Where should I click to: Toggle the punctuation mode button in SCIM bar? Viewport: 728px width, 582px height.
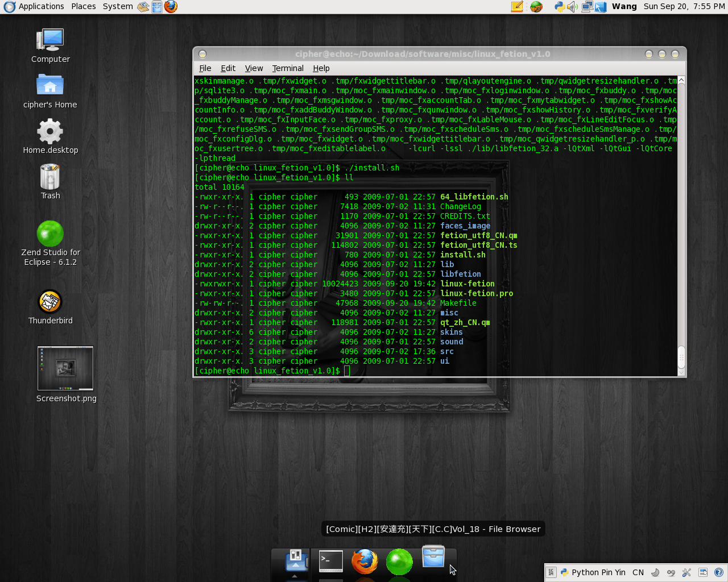(671, 572)
